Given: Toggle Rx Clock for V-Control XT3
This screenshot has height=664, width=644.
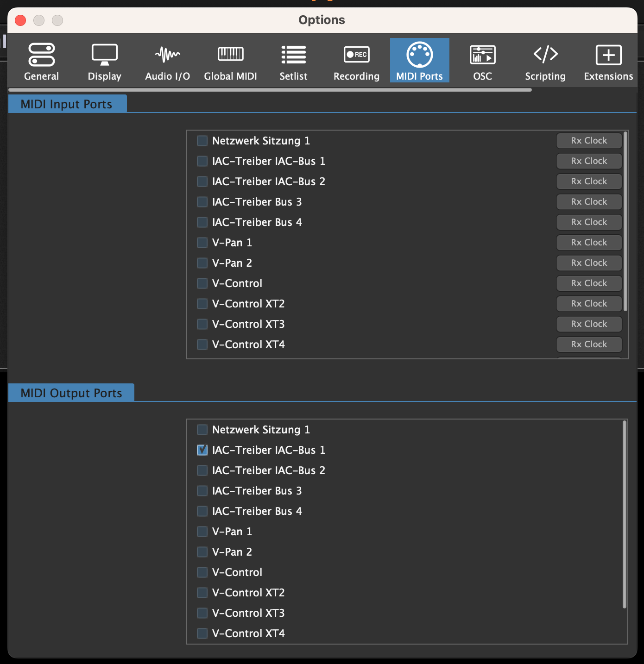Looking at the screenshot, I should 589,324.
